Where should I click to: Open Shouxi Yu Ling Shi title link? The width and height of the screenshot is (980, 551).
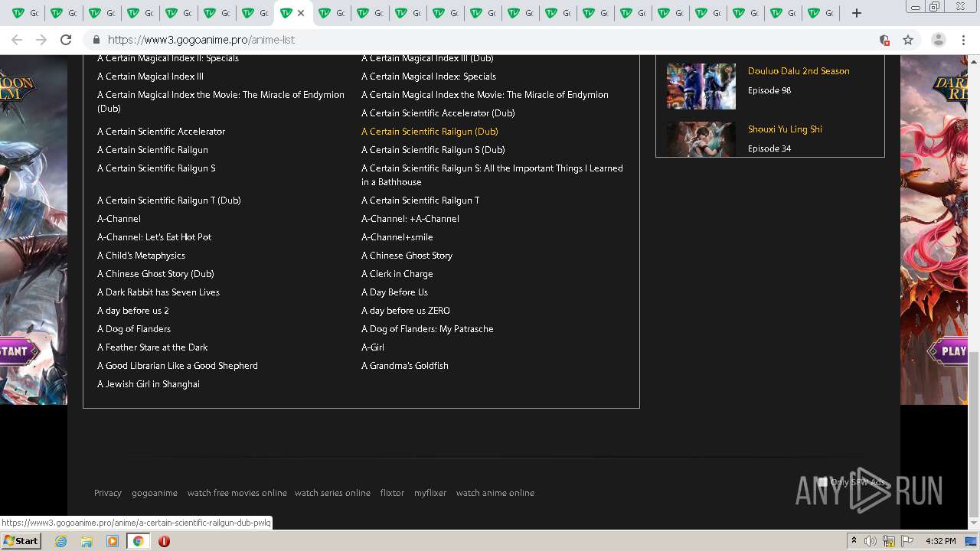(x=785, y=129)
